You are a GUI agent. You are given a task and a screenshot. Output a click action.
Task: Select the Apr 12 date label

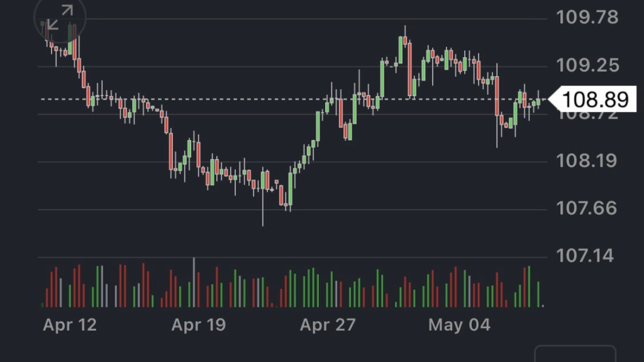point(70,325)
